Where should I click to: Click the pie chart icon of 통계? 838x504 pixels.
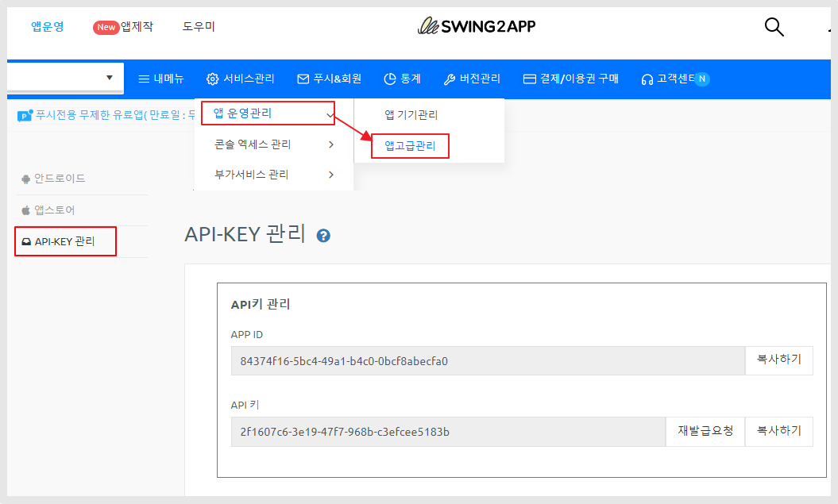pos(390,79)
